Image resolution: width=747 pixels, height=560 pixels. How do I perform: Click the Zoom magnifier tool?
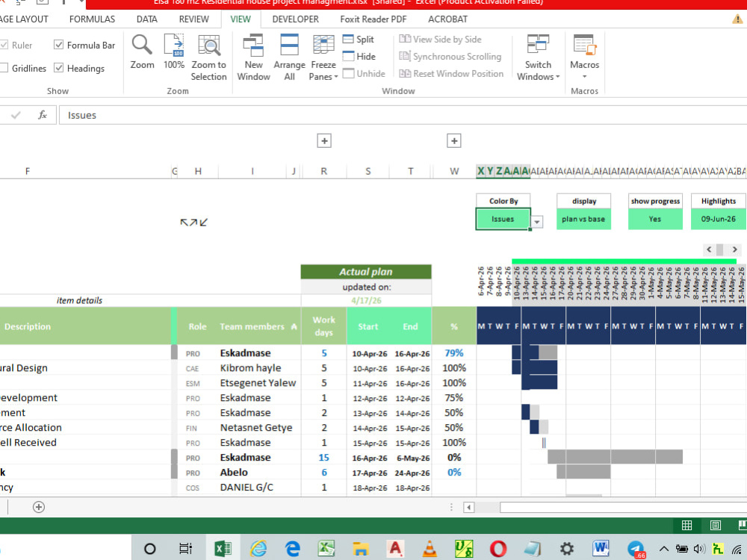[x=142, y=52]
